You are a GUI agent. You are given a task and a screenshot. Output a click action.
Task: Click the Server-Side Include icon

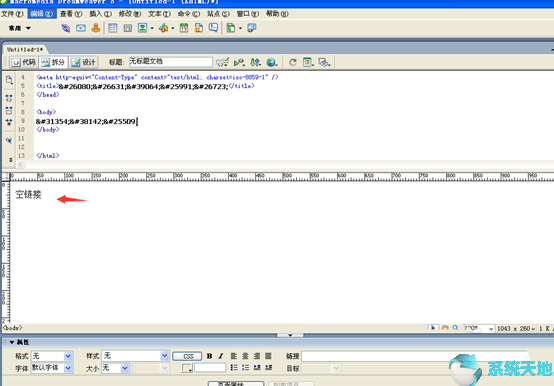[199, 28]
